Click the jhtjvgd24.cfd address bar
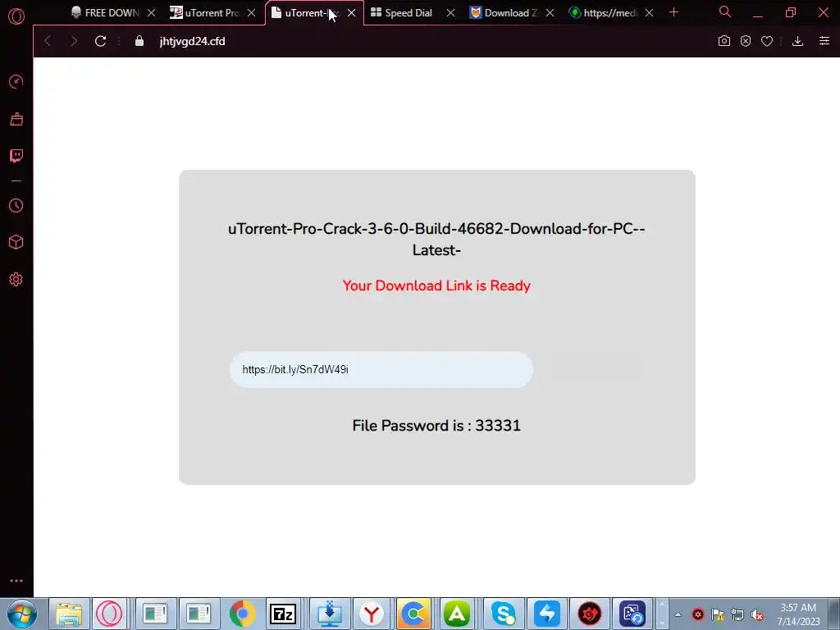Viewport: 840px width, 630px height. (x=192, y=41)
